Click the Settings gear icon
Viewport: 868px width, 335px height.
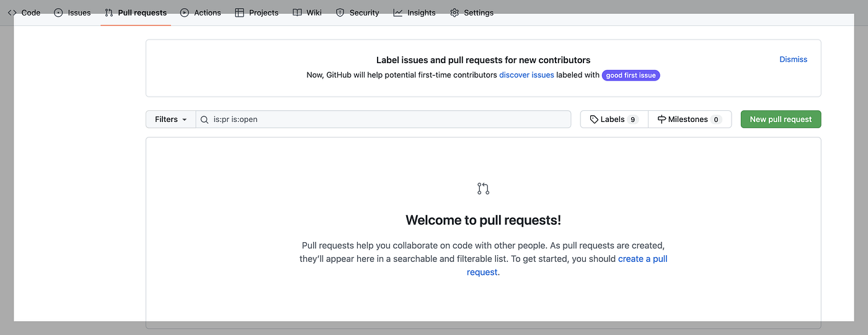tap(454, 12)
